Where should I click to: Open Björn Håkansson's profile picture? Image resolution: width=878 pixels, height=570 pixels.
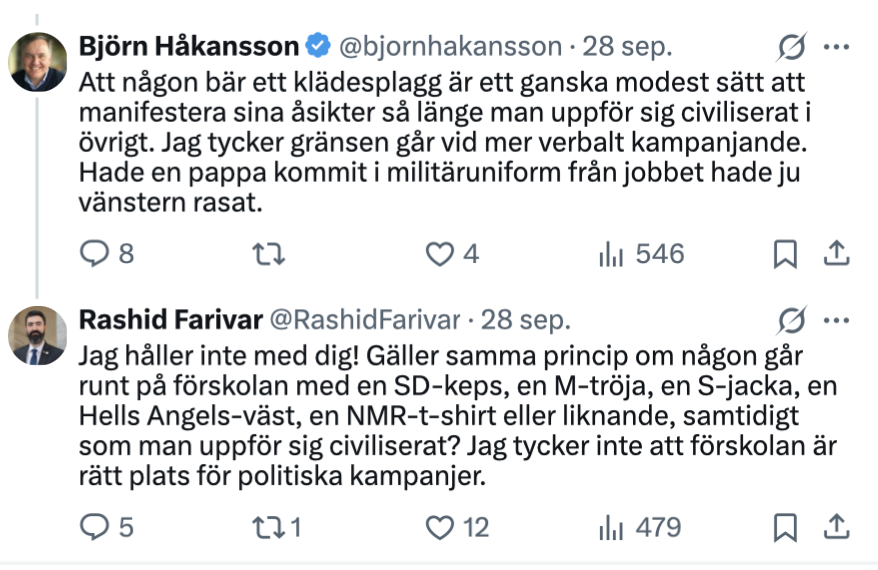[38, 62]
